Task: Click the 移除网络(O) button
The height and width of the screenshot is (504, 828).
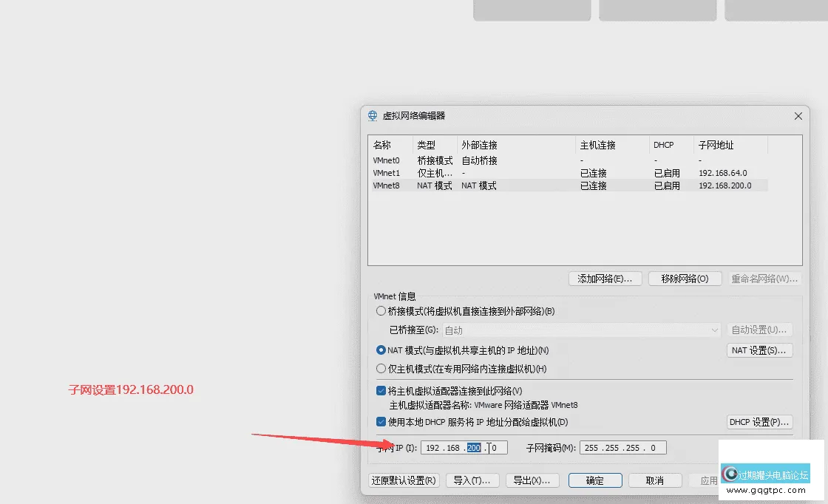Action: pyautogui.click(x=685, y=278)
